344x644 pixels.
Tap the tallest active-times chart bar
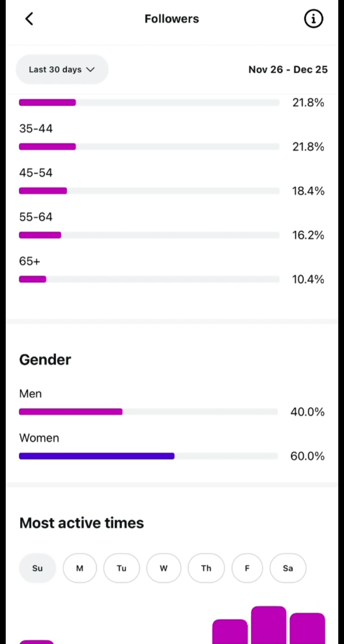pos(269,625)
